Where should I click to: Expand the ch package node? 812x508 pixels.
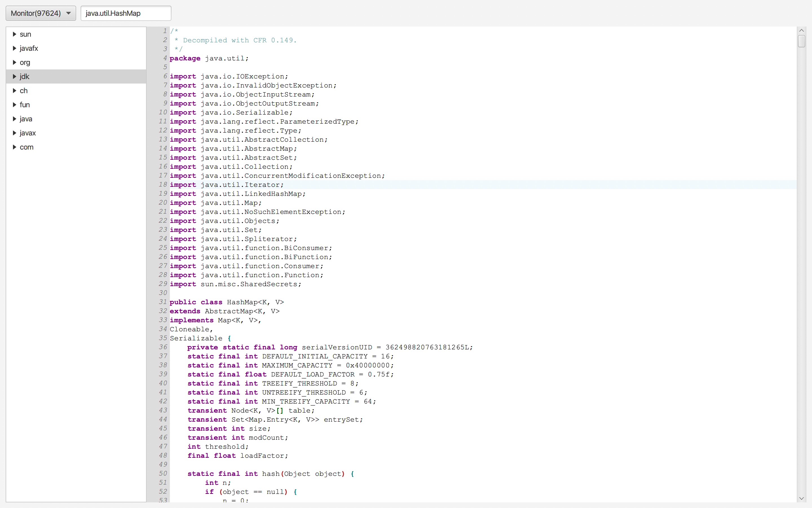(14, 91)
